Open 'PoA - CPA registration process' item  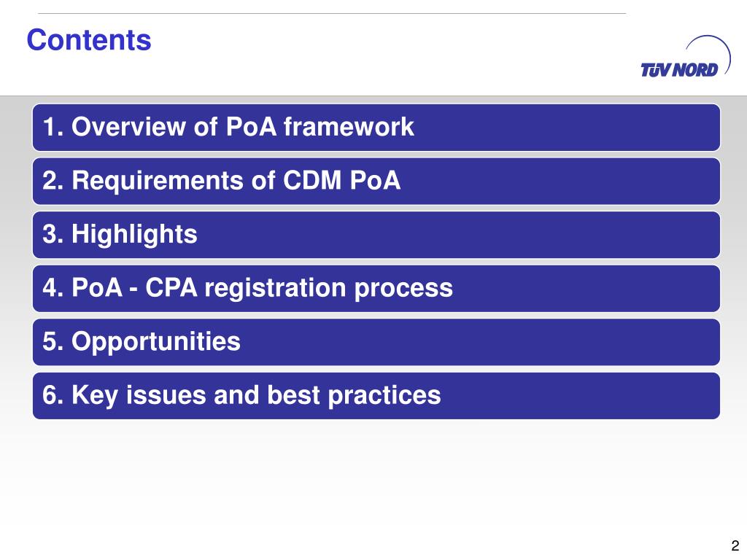tap(376, 289)
